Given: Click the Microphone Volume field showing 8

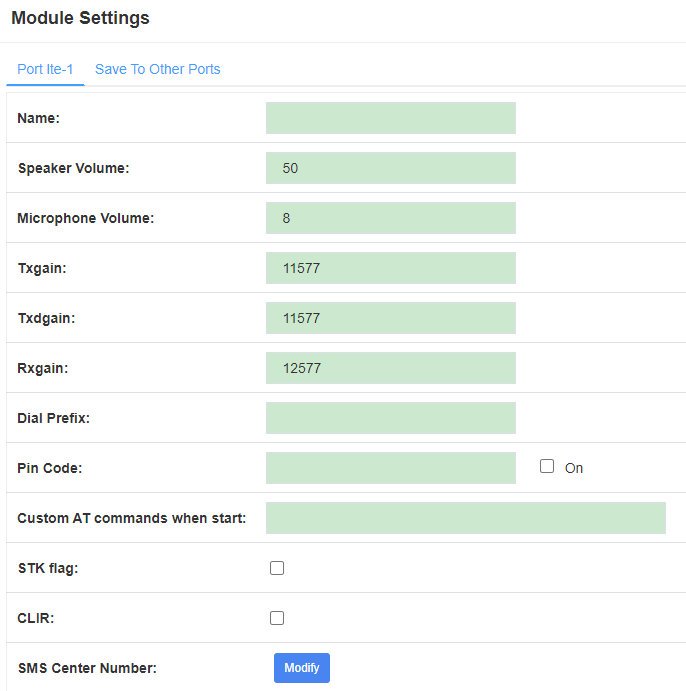Looking at the screenshot, I should [391, 218].
